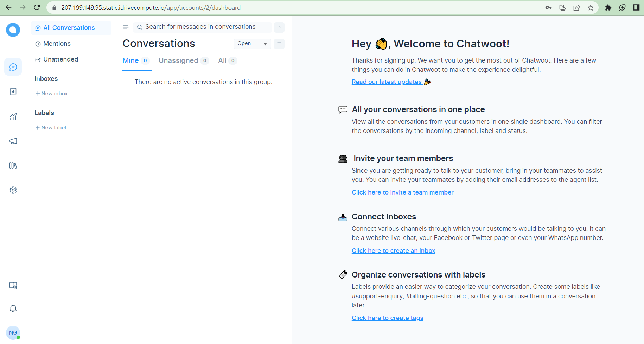This screenshot has width=644, height=344.
Task: Click the share page icon
Action: [x=576, y=7]
